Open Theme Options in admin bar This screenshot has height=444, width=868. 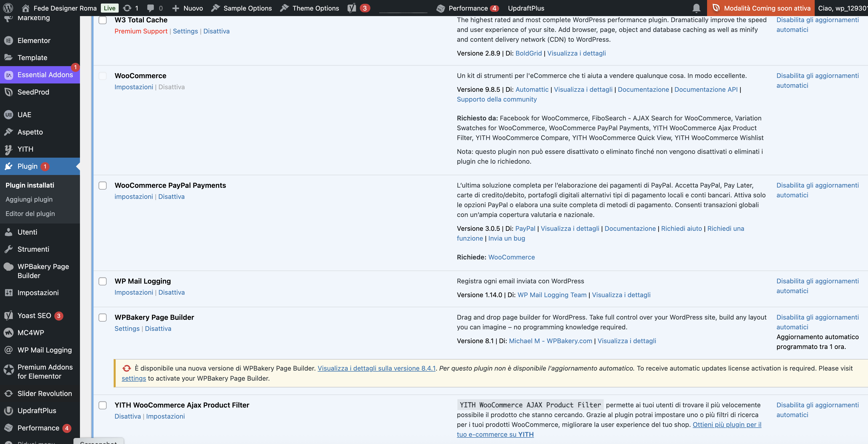coord(310,8)
